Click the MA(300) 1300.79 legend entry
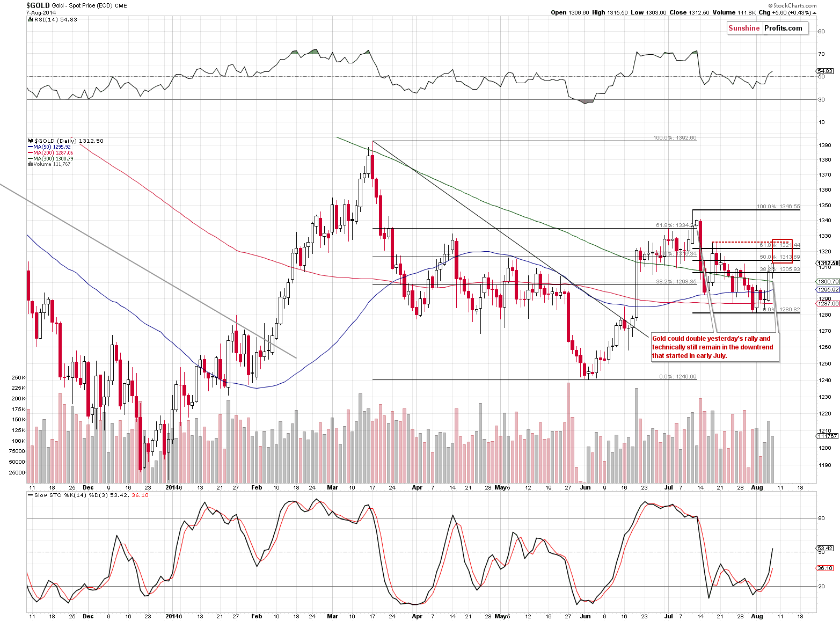The image size is (840, 621). click(x=53, y=159)
